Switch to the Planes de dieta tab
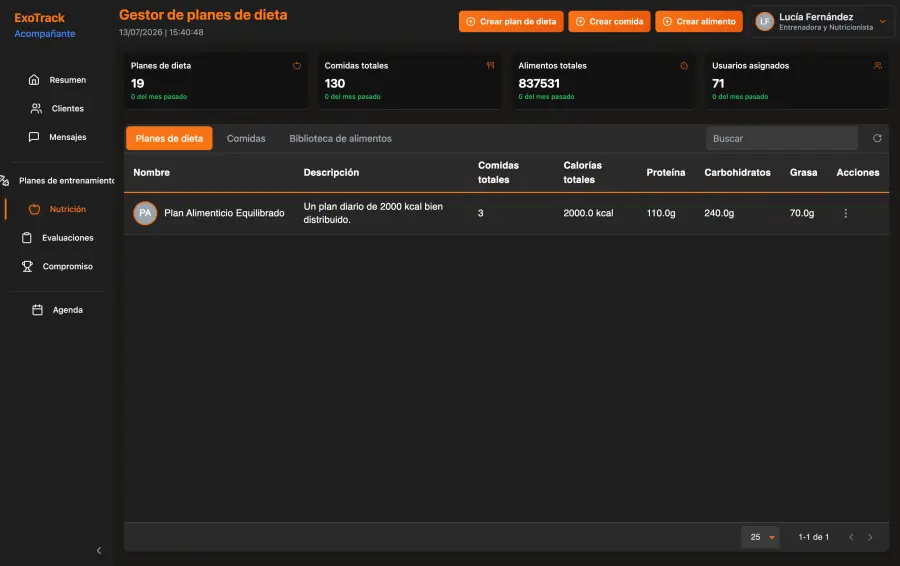The width and height of the screenshot is (900, 566). point(169,138)
